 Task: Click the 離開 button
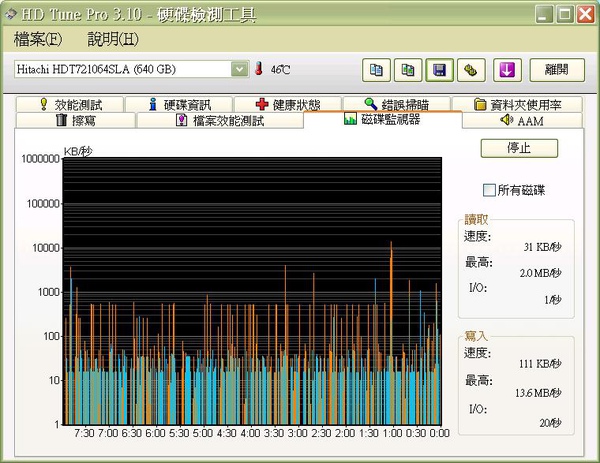pyautogui.click(x=556, y=69)
